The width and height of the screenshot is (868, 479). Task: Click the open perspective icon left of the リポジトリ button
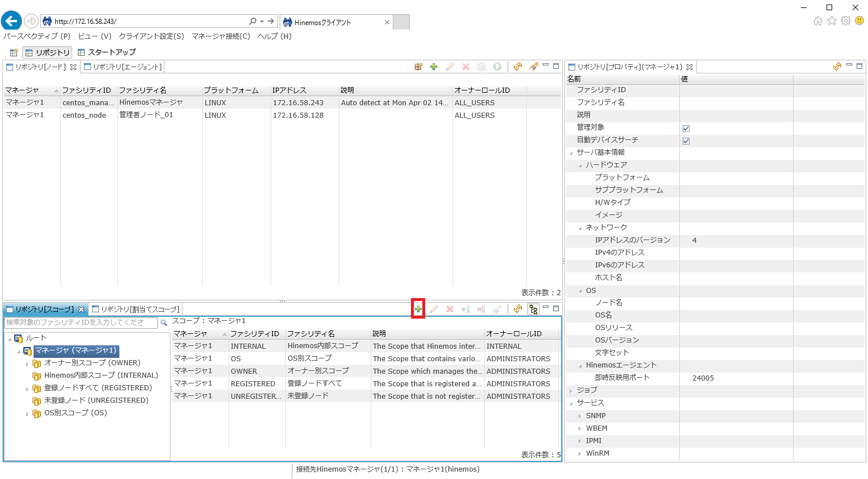(14, 52)
